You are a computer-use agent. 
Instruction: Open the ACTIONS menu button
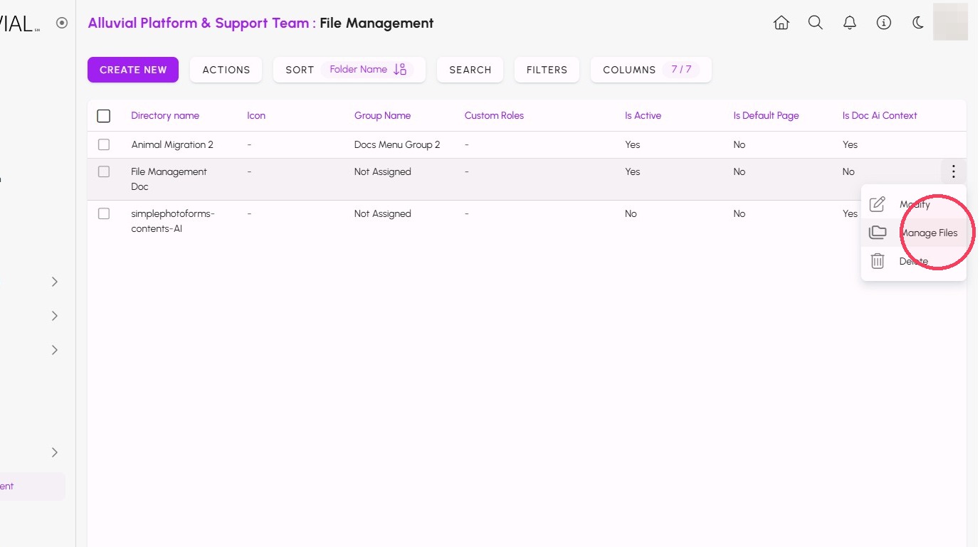226,70
